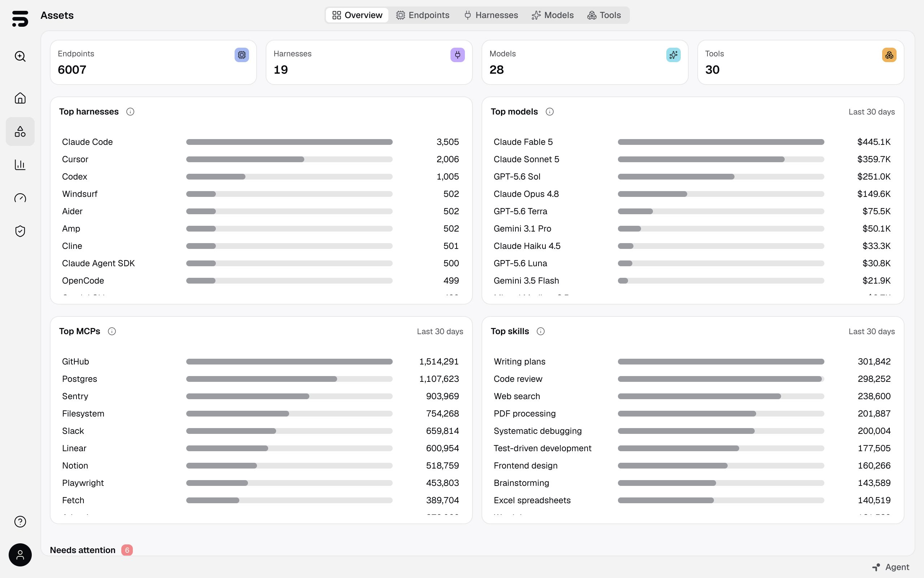Click the GitHub MCP usage bar

pyautogui.click(x=289, y=362)
